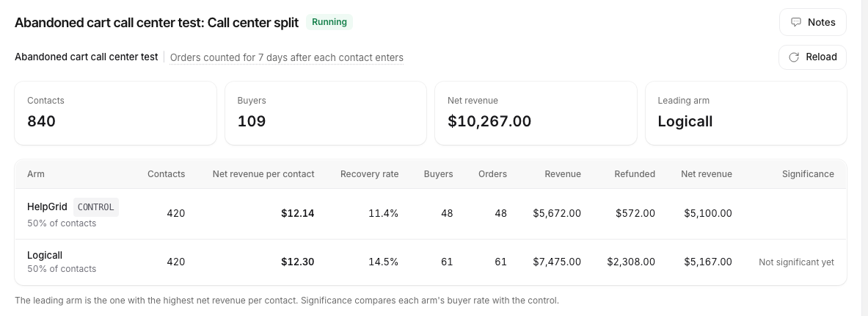Open the Notes button
868x316 pixels.
click(x=813, y=22)
